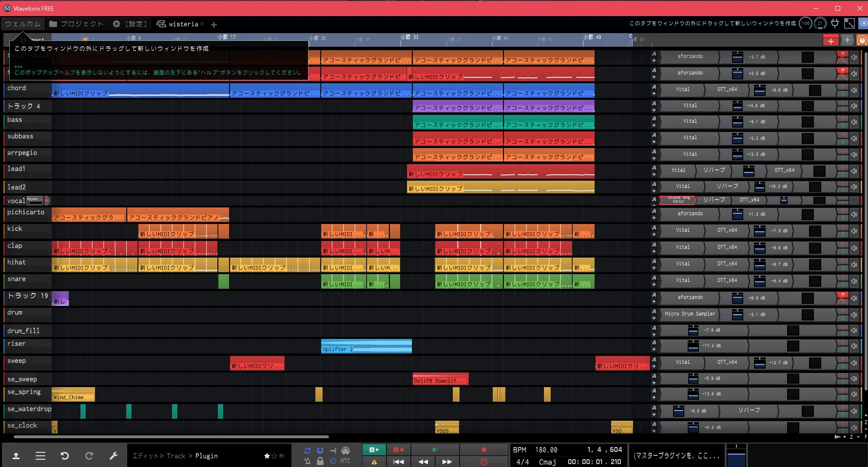This screenshot has height=467, width=868.
Task: Expand automation A on kick track
Action: click(654, 227)
